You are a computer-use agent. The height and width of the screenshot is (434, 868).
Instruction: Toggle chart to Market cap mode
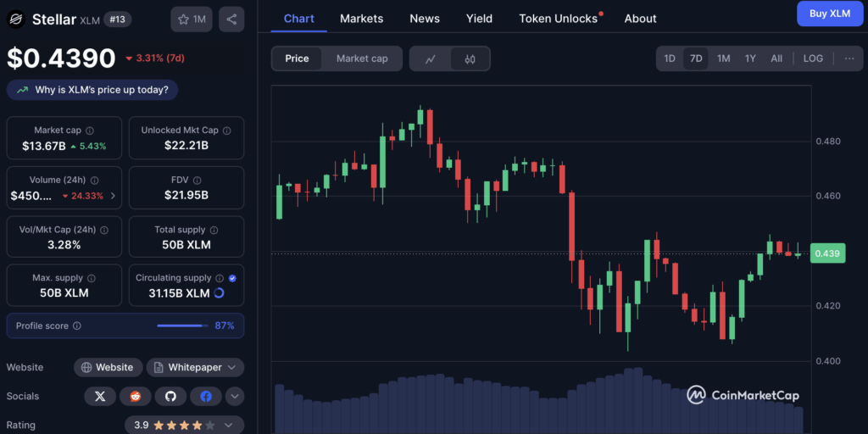click(362, 58)
